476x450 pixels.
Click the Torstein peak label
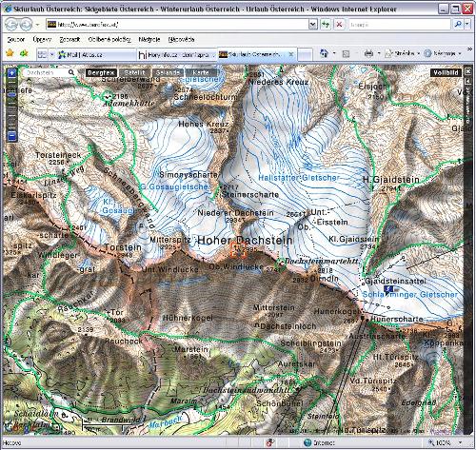[x=123, y=247]
